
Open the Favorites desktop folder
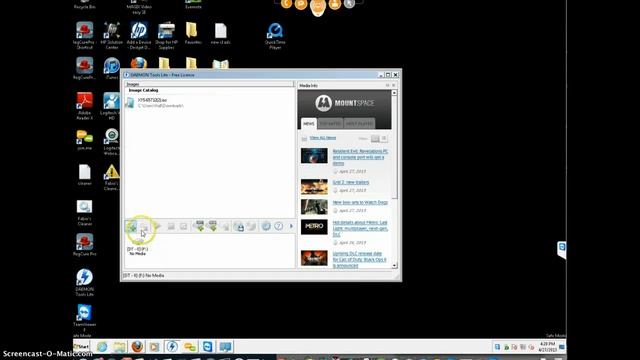pyautogui.click(x=193, y=33)
